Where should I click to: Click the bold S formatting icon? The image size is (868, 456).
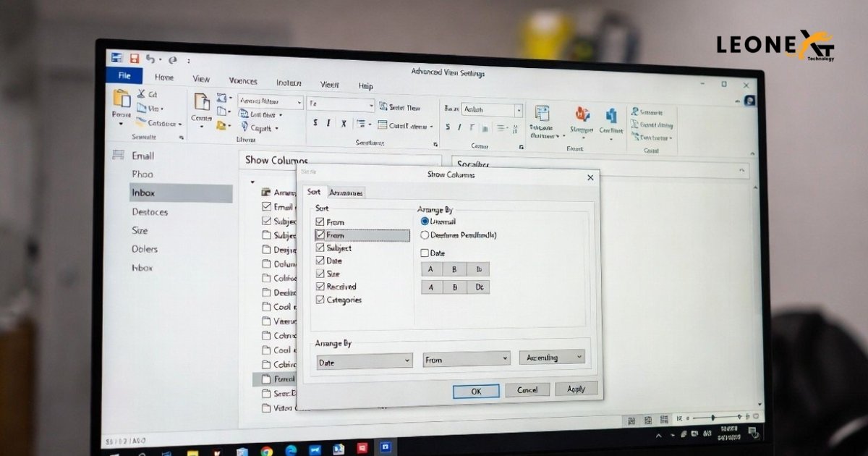coord(315,124)
